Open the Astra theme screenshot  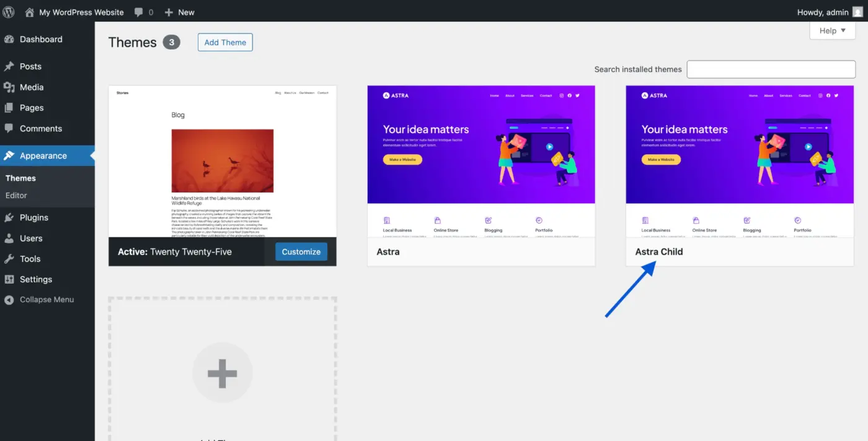tap(481, 161)
